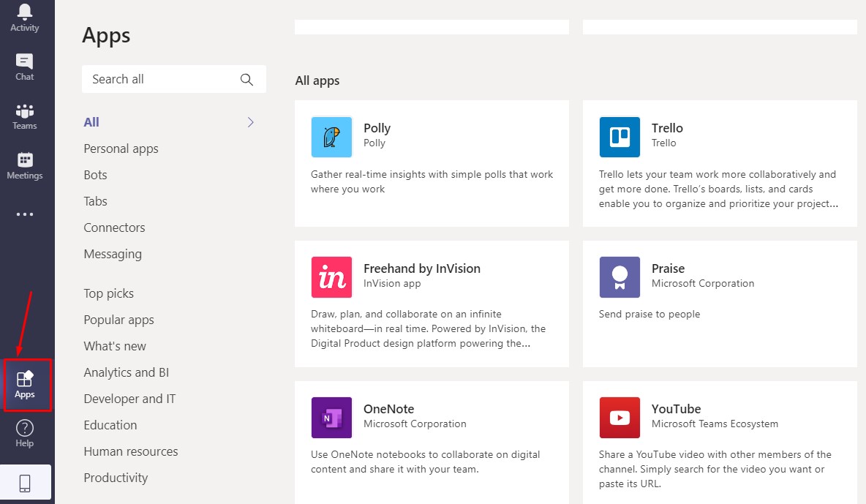Open the Popular apps category
The width and height of the screenshot is (866, 504).
pyautogui.click(x=118, y=320)
